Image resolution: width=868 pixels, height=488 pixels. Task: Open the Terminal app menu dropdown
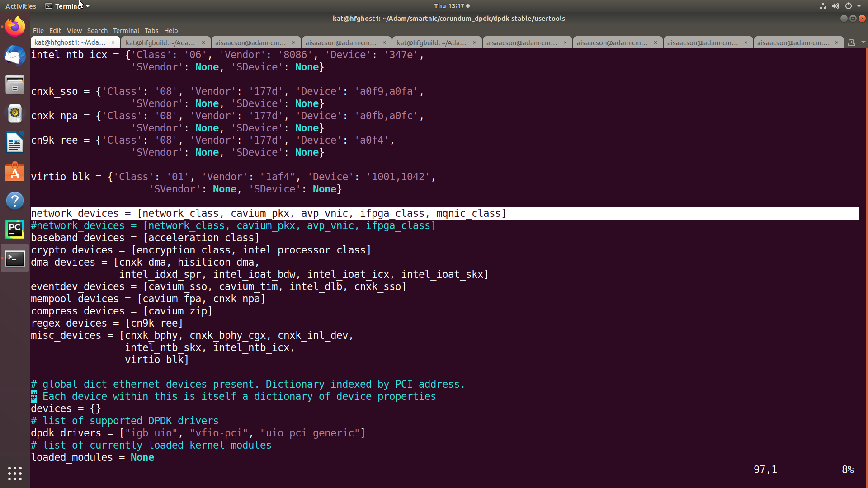(68, 6)
